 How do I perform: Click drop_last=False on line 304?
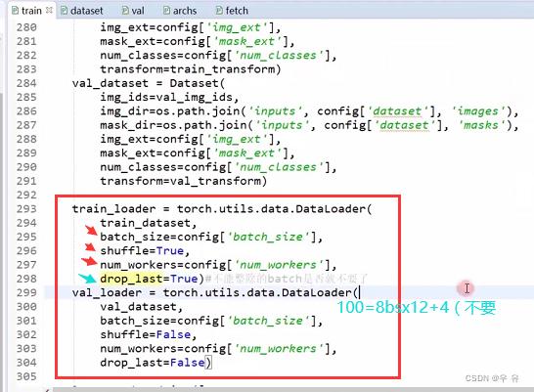click(x=153, y=363)
